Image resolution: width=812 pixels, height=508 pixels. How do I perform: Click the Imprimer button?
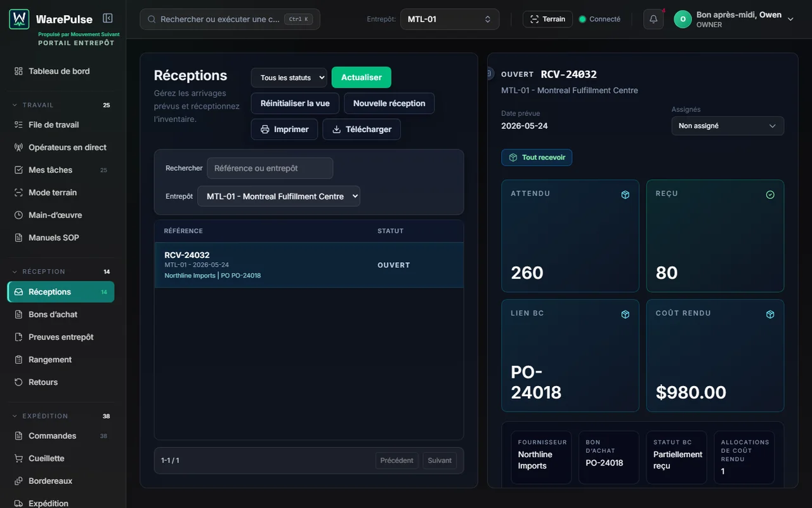[x=284, y=129]
